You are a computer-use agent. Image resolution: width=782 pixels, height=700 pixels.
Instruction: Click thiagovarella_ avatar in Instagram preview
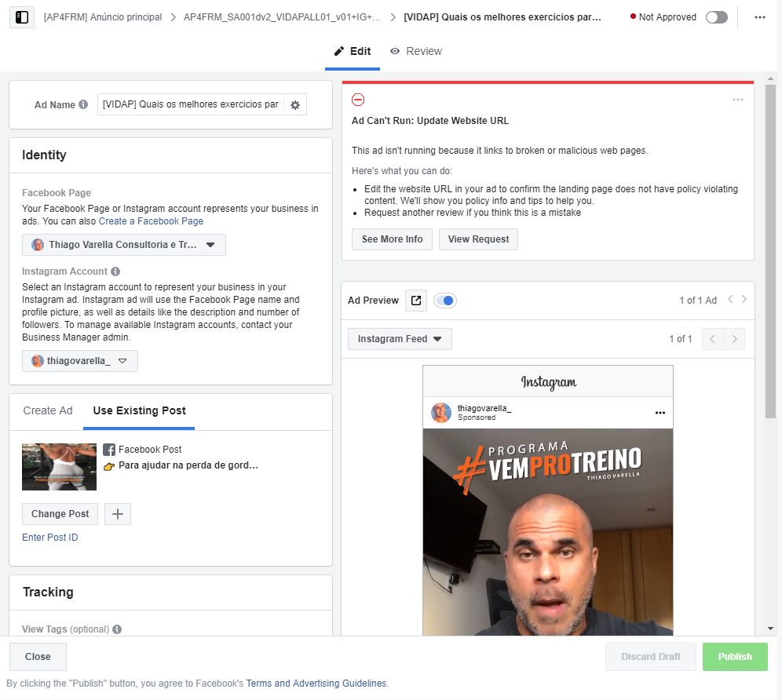point(441,413)
